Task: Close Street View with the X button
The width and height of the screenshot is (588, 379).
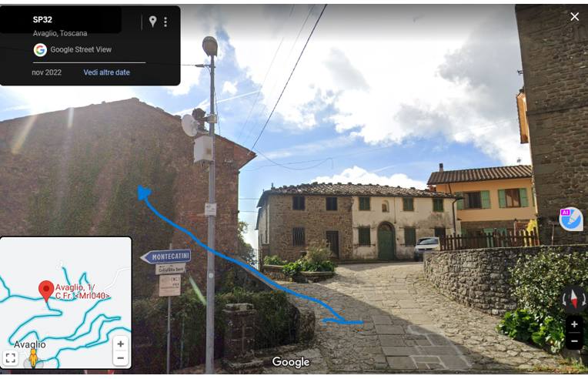Action: pyautogui.click(x=574, y=16)
